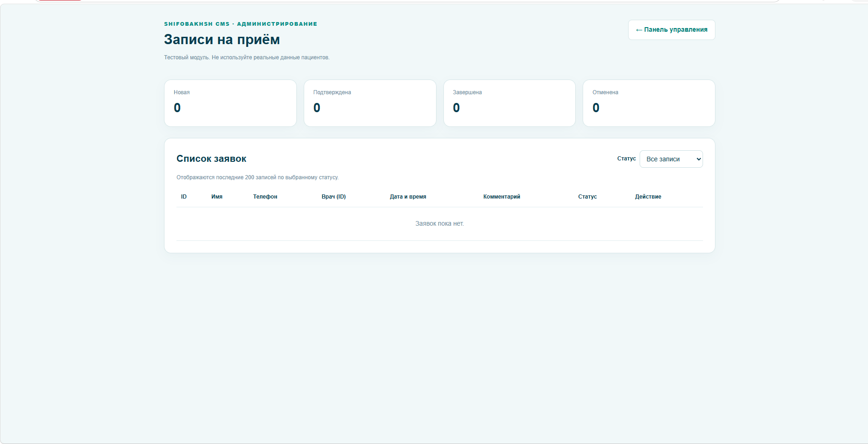
Task: Click the Комментарий column header
Action: [x=502, y=197]
